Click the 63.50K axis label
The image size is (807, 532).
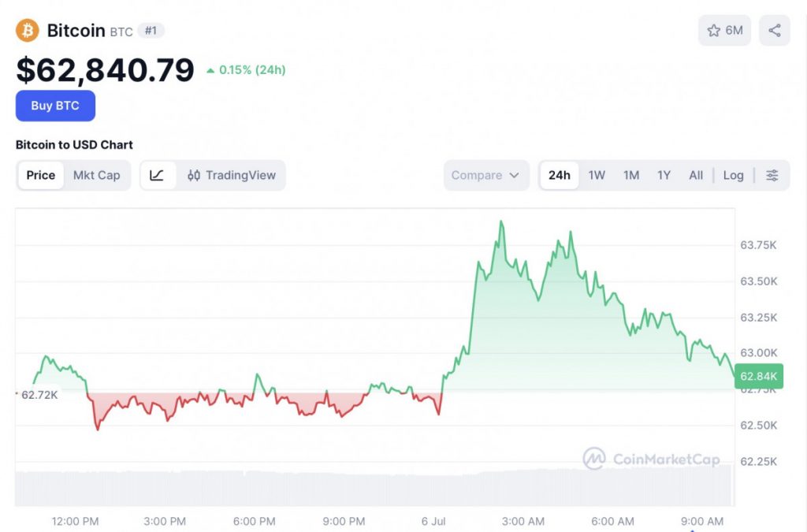(759, 281)
